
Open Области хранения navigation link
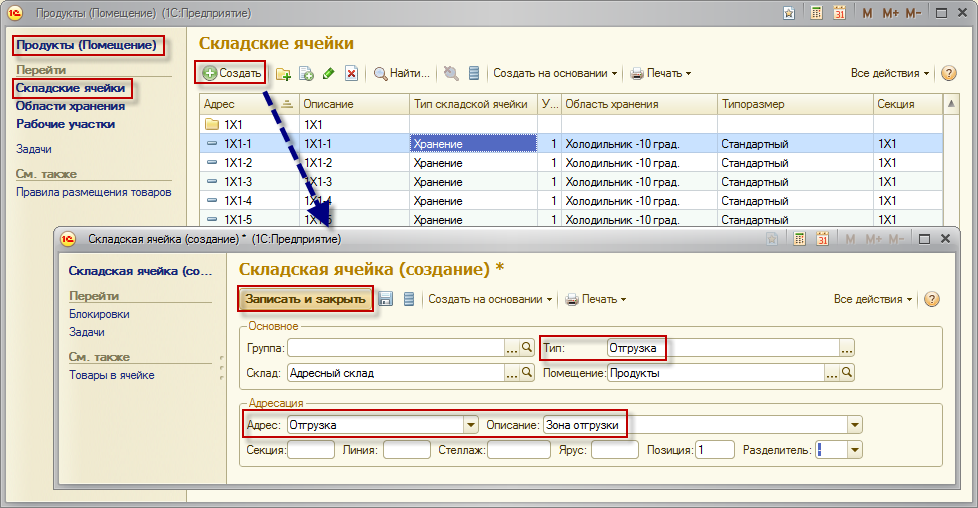[70, 106]
